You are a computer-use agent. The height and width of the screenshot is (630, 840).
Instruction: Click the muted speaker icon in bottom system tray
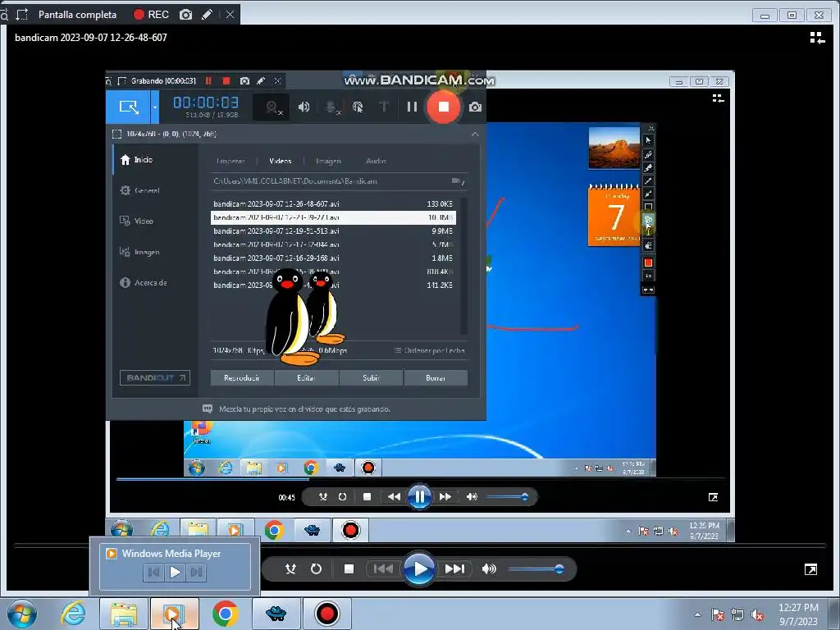coord(757,614)
